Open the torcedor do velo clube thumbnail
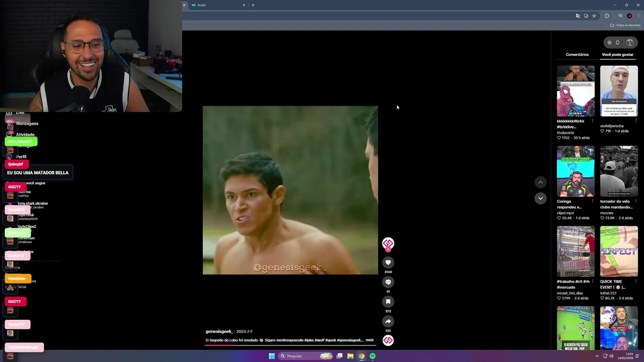 point(619,171)
